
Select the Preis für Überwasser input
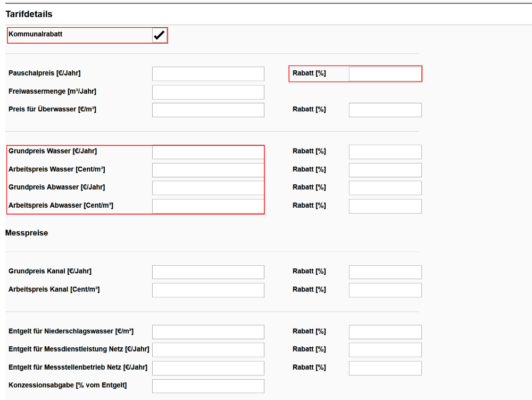coord(208,110)
